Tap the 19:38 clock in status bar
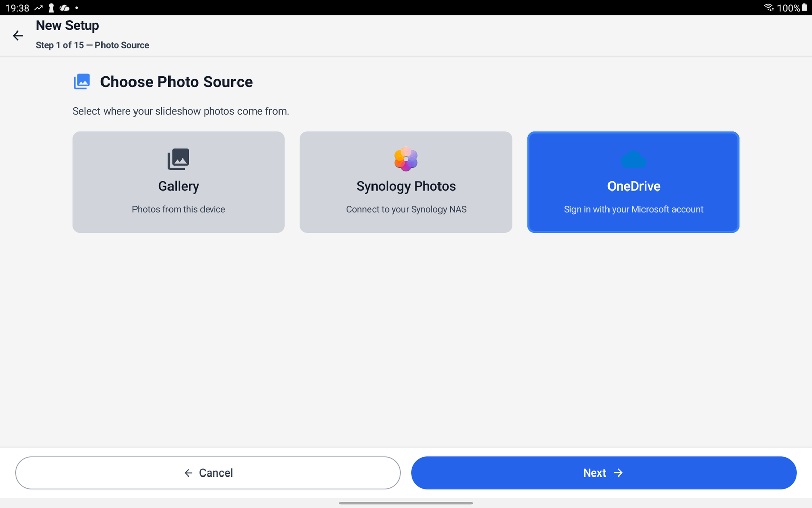The image size is (812, 508). pos(17,8)
